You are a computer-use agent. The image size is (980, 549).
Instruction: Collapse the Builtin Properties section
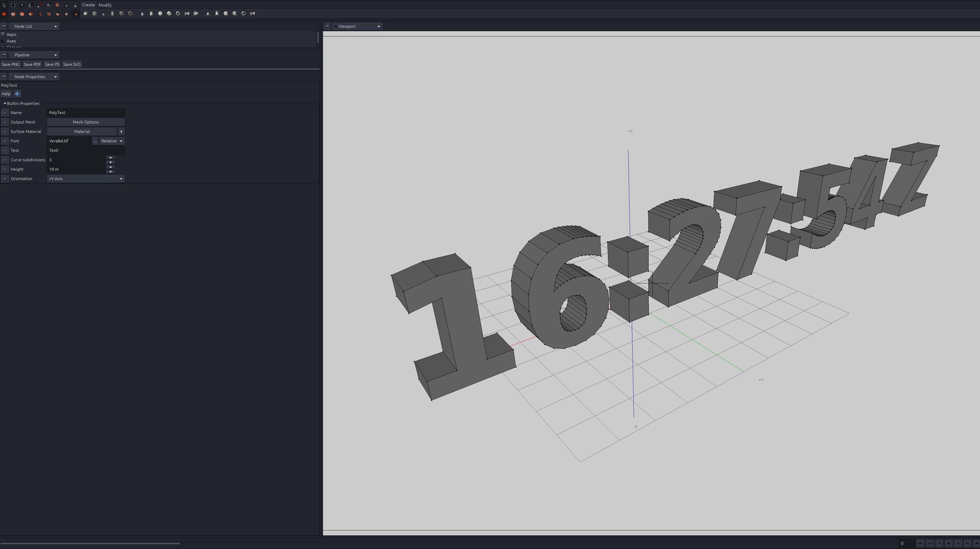tap(5, 104)
